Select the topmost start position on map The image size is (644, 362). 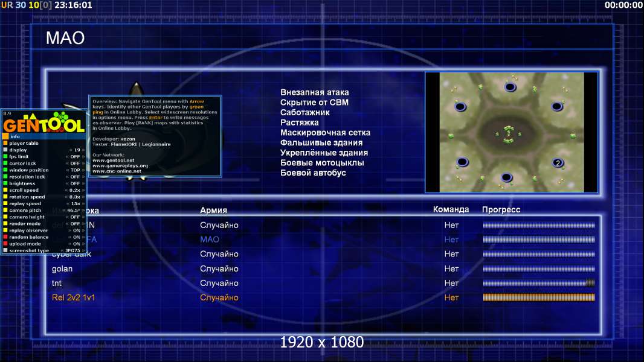coord(510,87)
